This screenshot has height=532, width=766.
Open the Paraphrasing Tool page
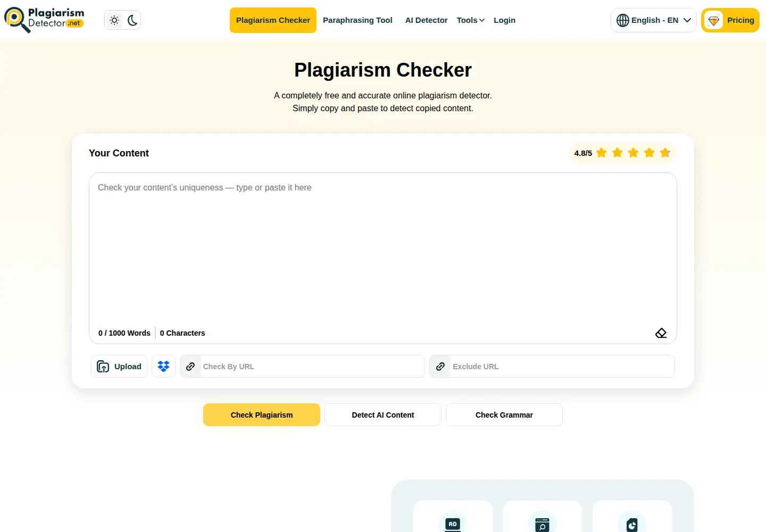point(357,20)
